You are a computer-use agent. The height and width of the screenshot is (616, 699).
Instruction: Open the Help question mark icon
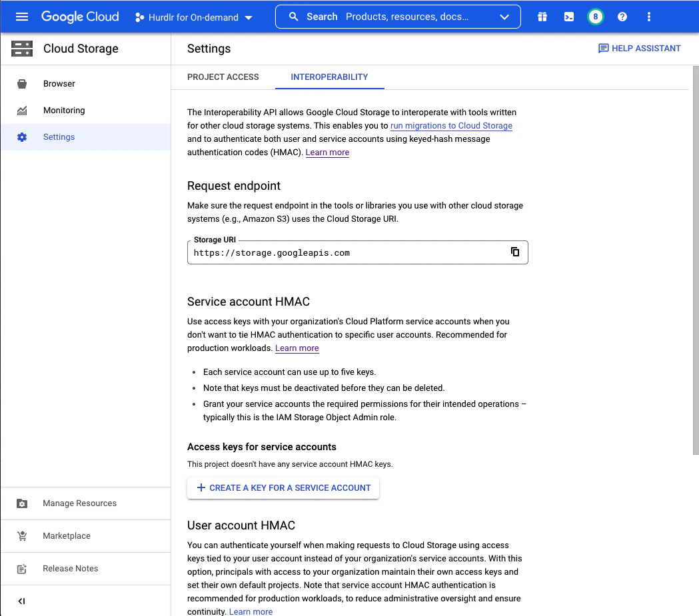[622, 17]
